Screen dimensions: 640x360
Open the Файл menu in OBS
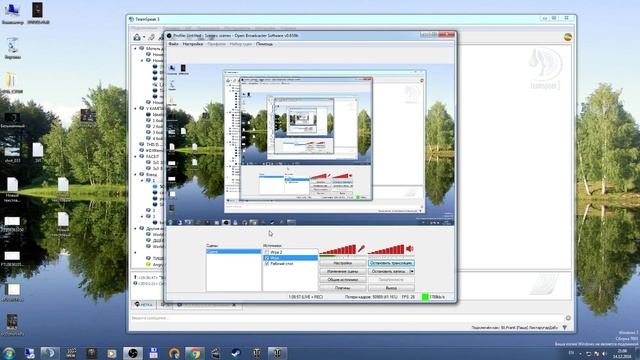pos(173,44)
